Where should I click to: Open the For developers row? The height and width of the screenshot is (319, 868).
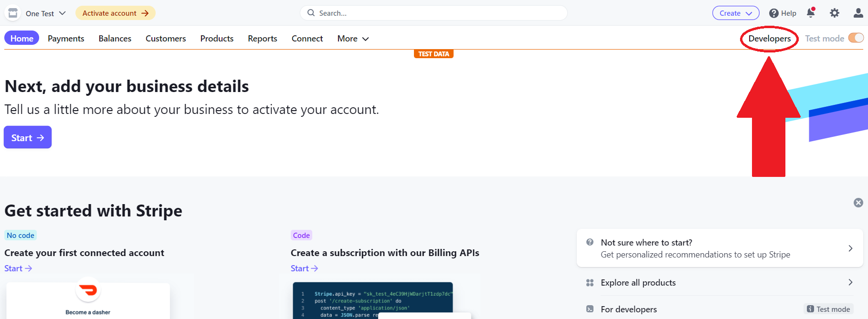pyautogui.click(x=720, y=309)
